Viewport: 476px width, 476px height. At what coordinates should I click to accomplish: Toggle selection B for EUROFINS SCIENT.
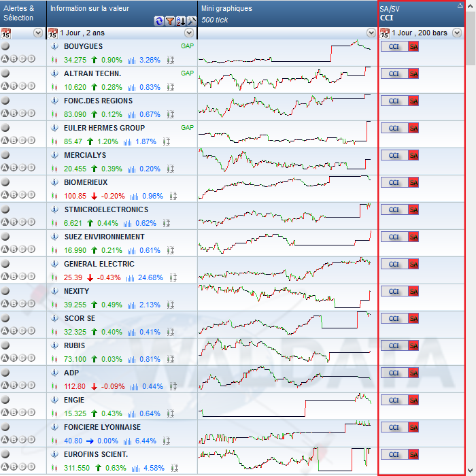pos(14,467)
